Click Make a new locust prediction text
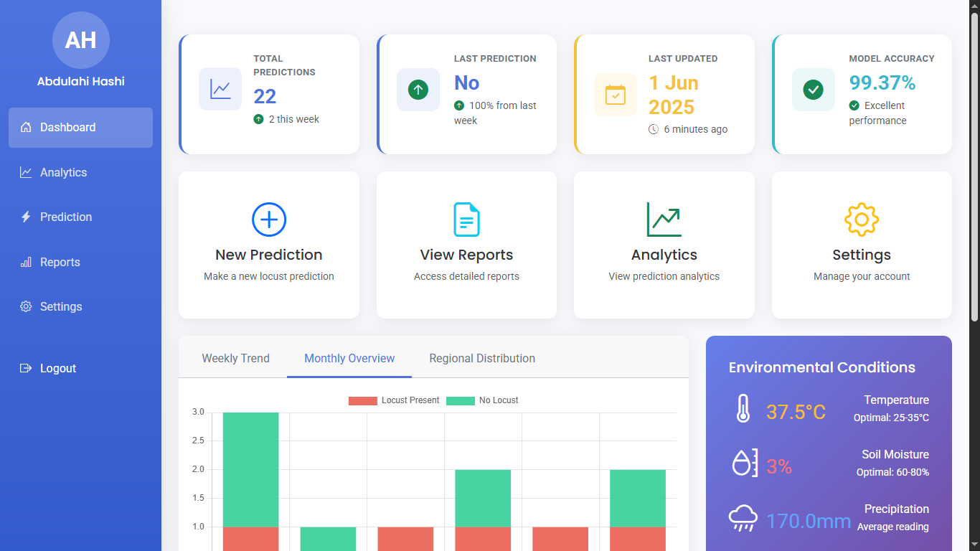 coord(269,276)
